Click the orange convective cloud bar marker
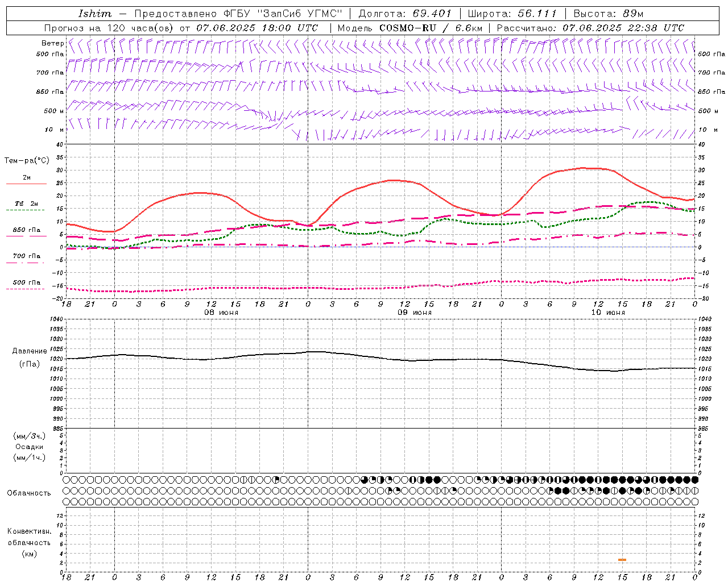The image size is (728, 582). [622, 560]
